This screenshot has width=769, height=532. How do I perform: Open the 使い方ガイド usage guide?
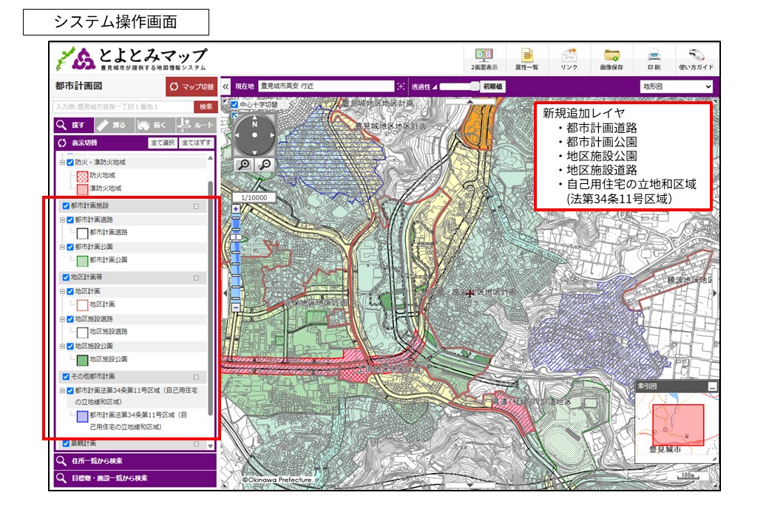[x=696, y=58]
